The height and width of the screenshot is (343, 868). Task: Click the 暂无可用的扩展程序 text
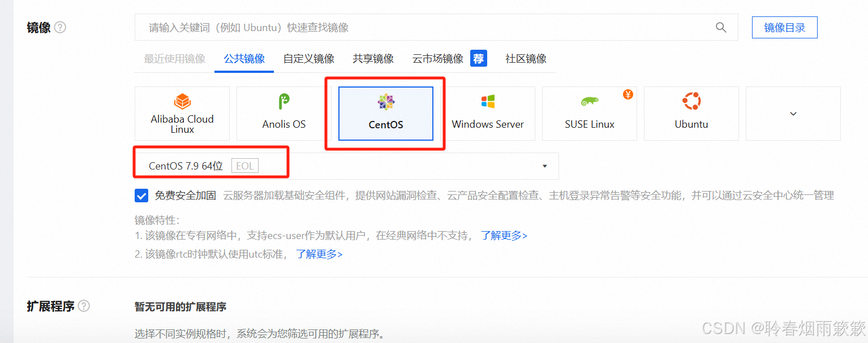pyautogui.click(x=181, y=307)
